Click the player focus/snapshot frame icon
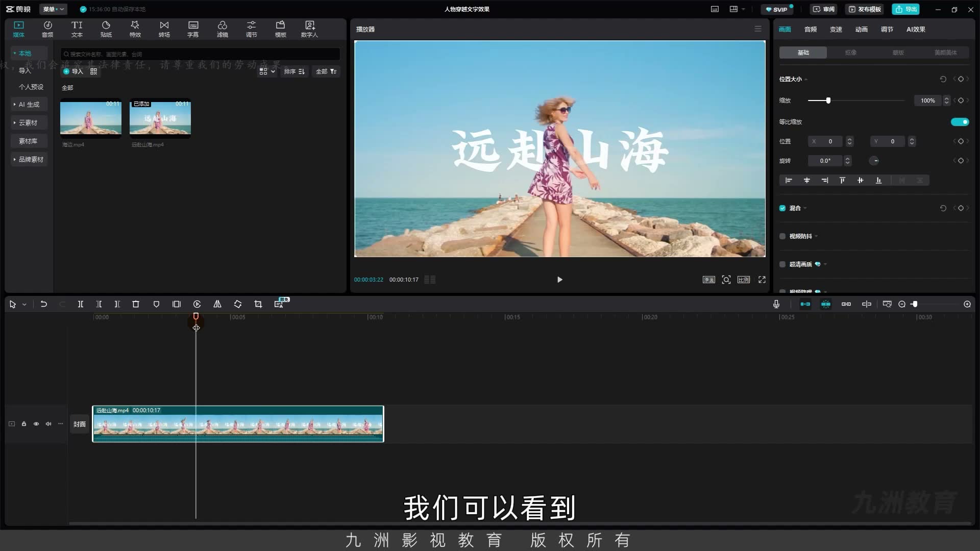Viewport: 980px width, 551px height. (726, 280)
